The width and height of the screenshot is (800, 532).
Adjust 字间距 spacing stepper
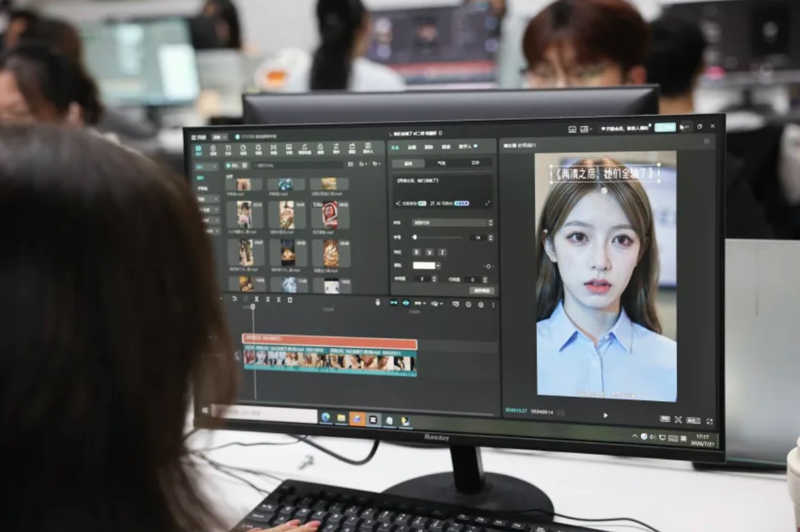tap(434, 279)
